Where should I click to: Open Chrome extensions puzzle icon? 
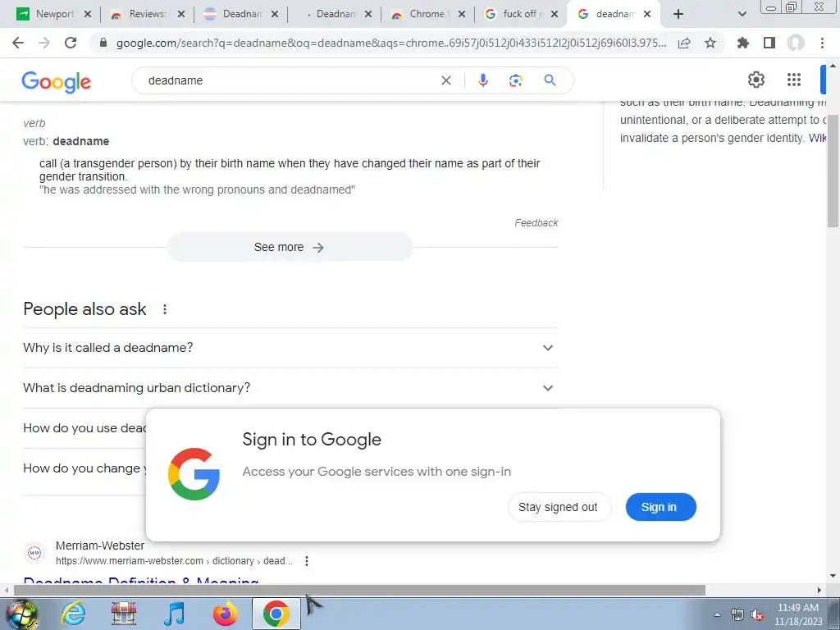point(742,43)
